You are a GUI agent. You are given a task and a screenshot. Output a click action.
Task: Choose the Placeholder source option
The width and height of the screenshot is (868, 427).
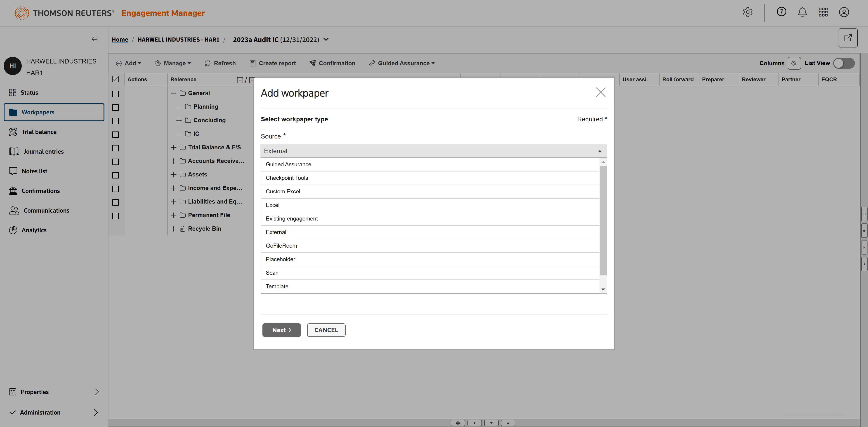280,259
